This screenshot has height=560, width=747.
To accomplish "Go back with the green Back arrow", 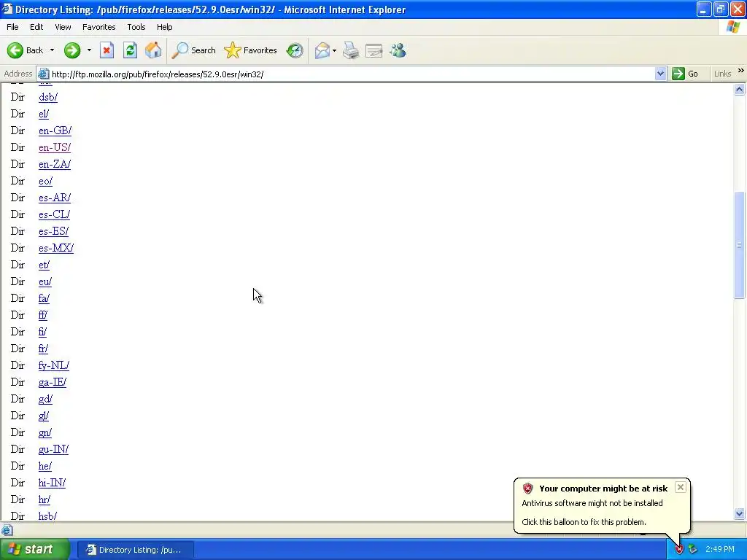I will pyautogui.click(x=25, y=50).
